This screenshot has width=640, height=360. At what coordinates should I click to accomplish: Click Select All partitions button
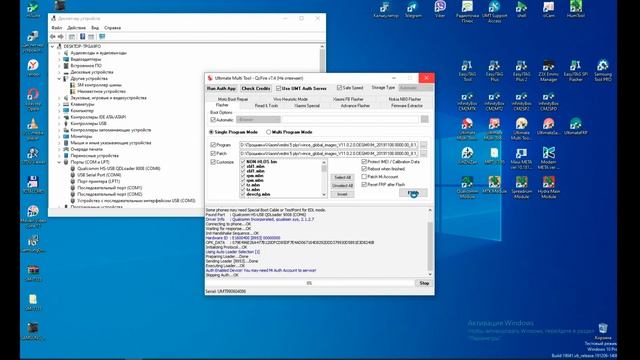click(342, 178)
